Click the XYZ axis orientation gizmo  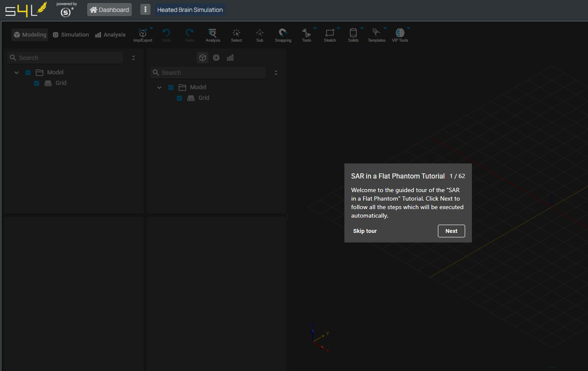(x=320, y=338)
